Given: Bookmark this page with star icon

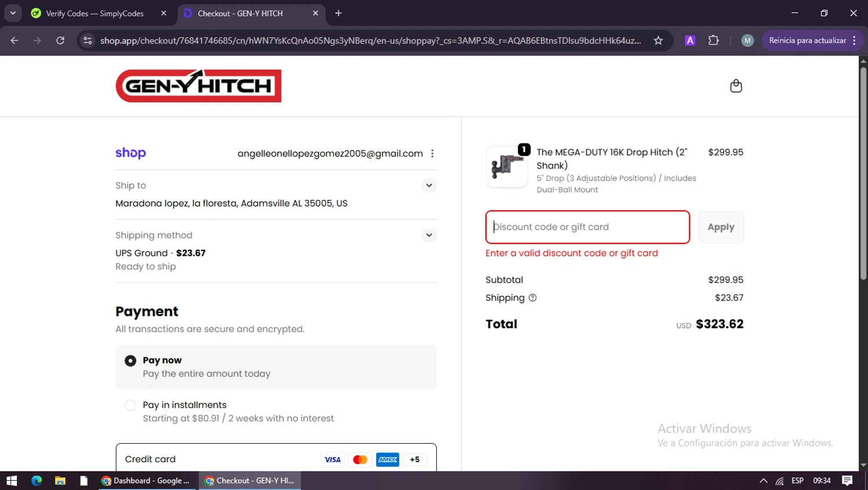Looking at the screenshot, I should [x=658, y=40].
